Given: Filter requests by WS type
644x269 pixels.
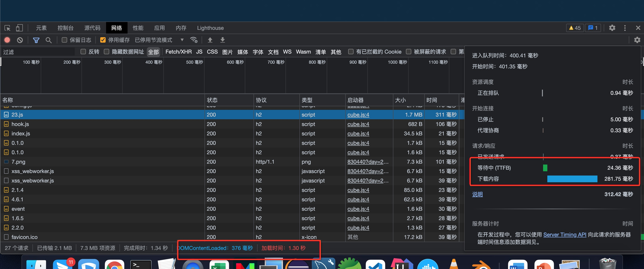Looking at the screenshot, I should (287, 52).
